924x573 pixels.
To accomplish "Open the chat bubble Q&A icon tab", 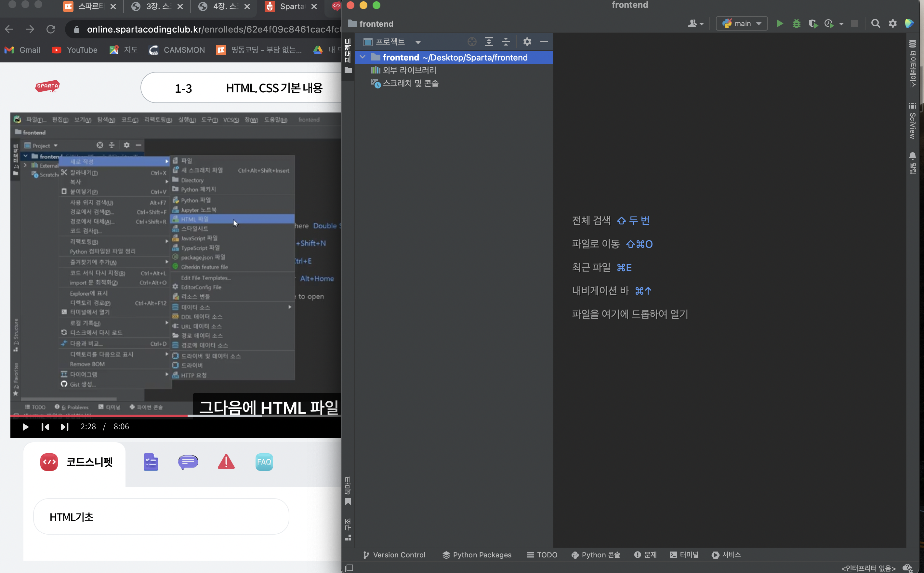I will coord(188,462).
